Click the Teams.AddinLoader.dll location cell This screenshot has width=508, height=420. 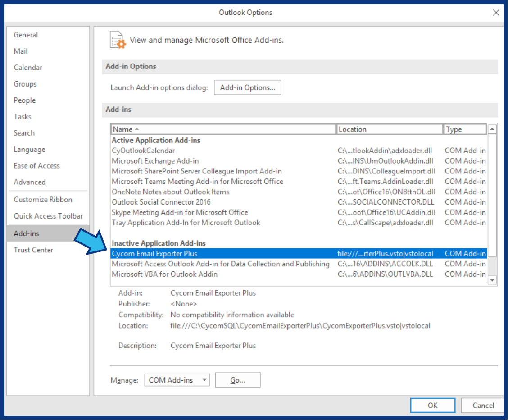pos(386,182)
